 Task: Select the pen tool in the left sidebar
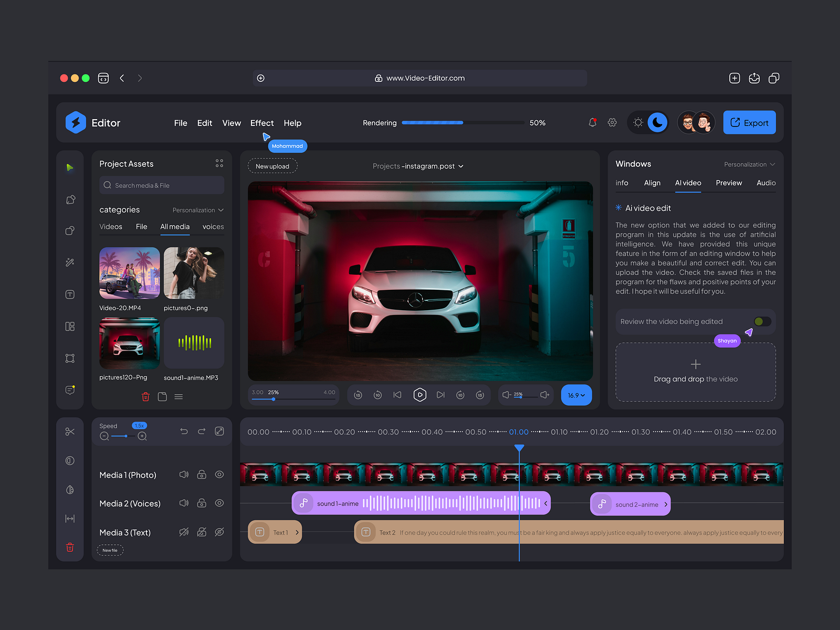[x=70, y=199]
